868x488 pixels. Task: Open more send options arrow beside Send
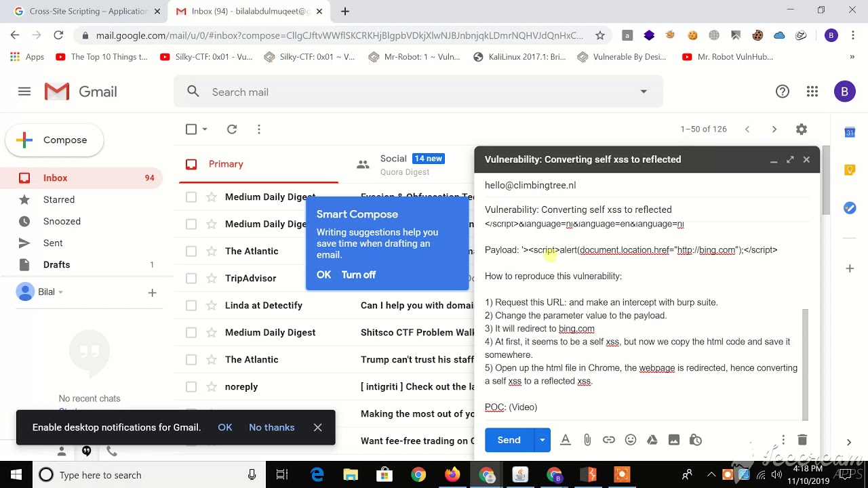pos(542,440)
